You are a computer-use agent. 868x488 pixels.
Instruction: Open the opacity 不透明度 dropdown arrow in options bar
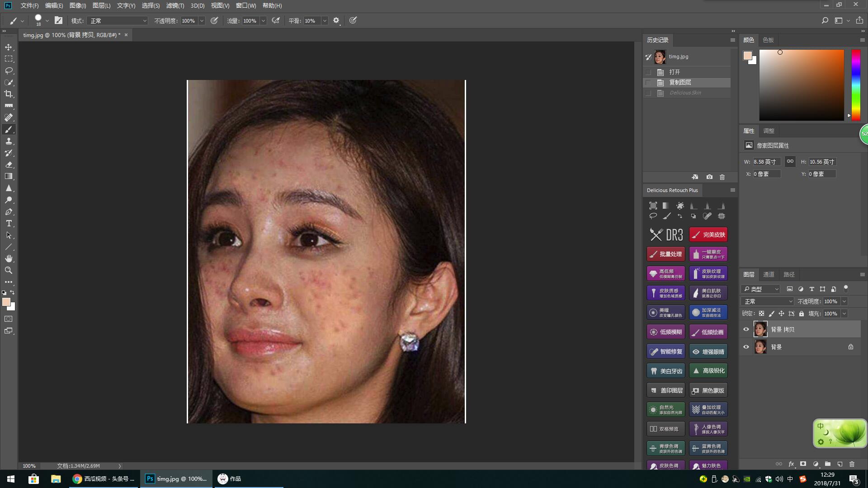pyautogui.click(x=202, y=21)
